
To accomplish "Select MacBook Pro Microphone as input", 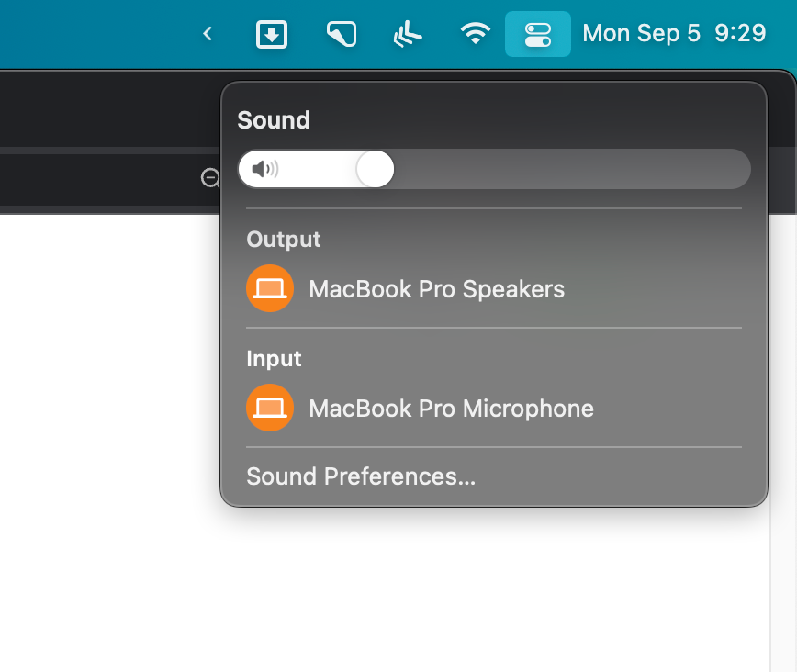I will click(x=494, y=408).
